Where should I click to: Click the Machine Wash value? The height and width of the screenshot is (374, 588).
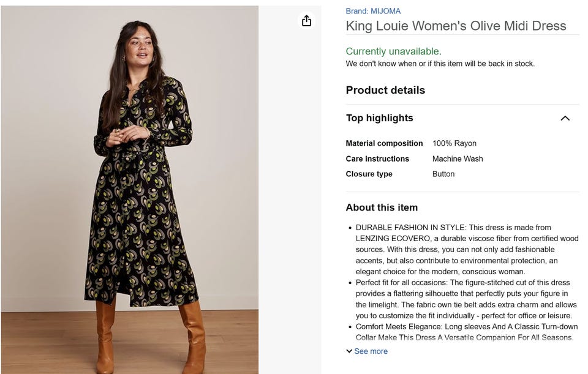tap(458, 159)
